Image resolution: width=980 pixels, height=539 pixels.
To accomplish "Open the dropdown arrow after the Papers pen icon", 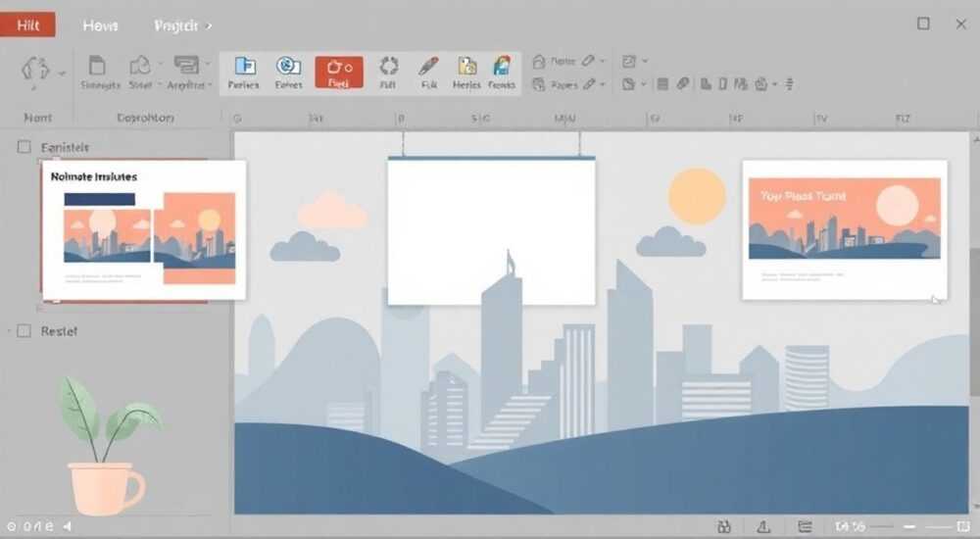I will 603,84.
